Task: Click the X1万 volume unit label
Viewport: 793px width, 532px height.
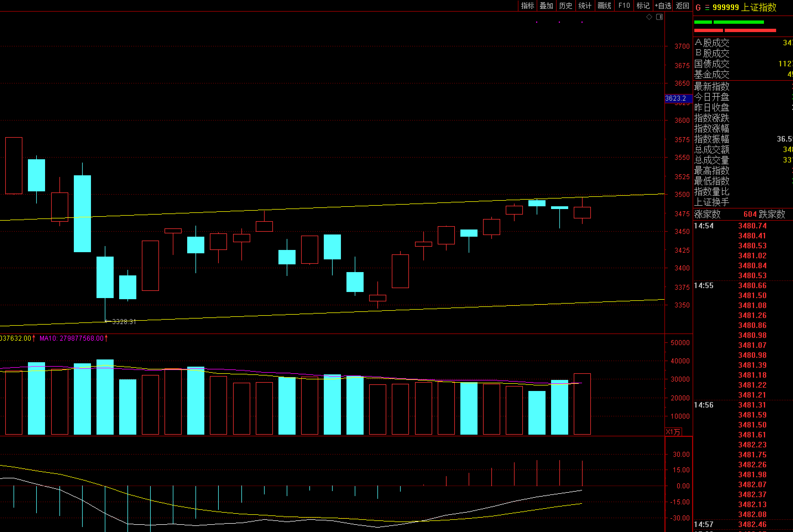Action: point(673,432)
